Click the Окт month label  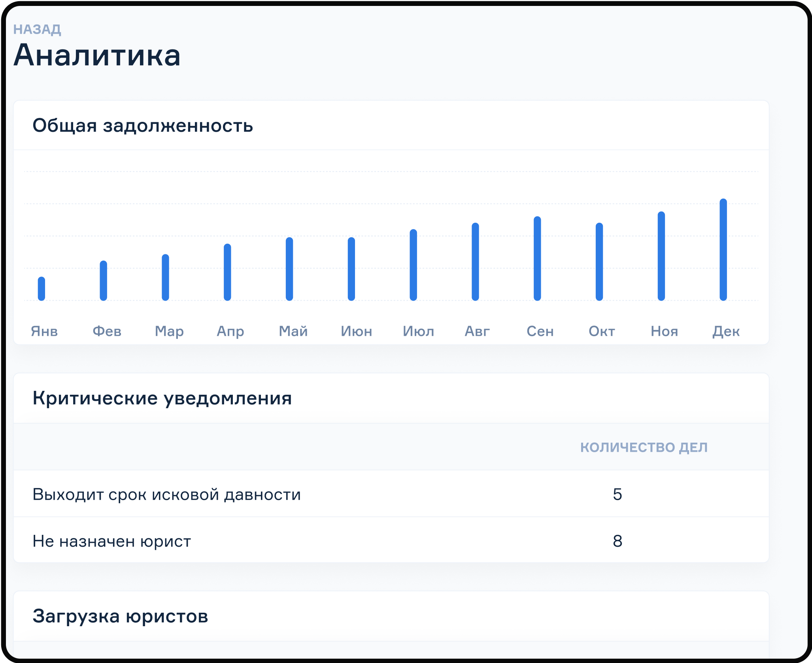[602, 331]
